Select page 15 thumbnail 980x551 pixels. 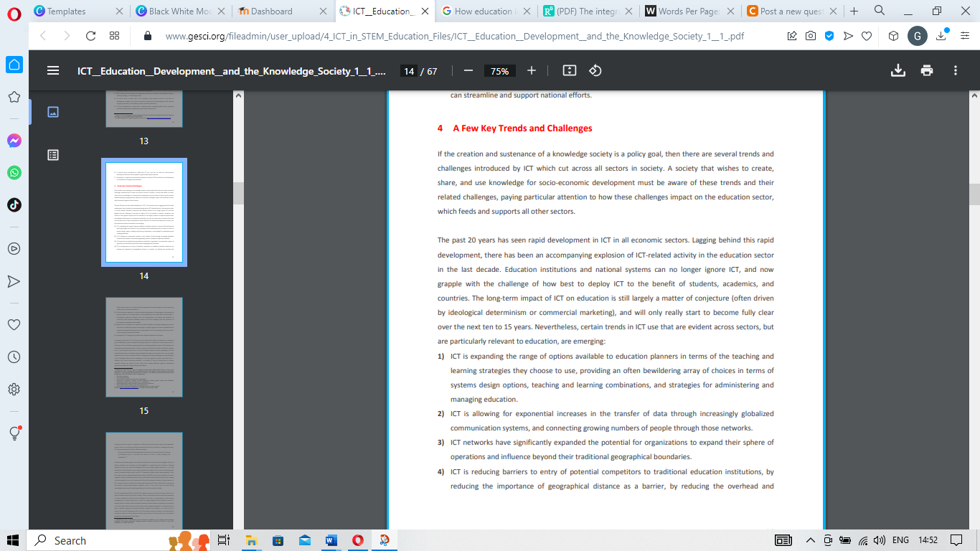pyautogui.click(x=143, y=347)
